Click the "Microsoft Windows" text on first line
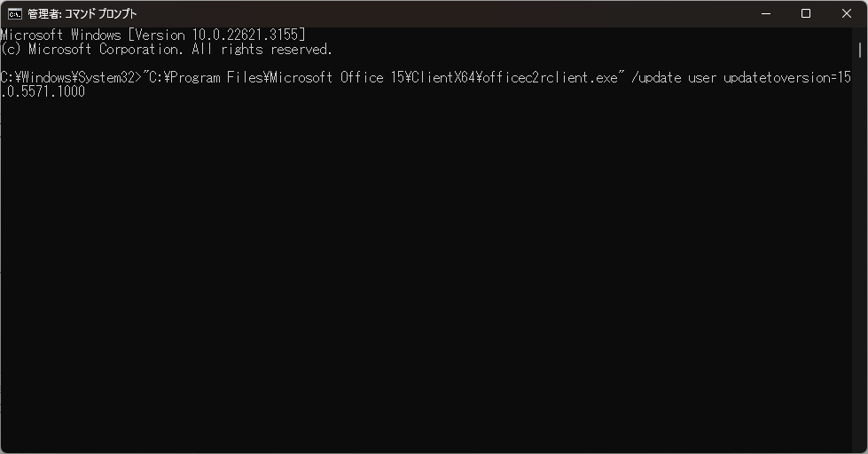Screen dimensions: 868x454 pos(62,35)
